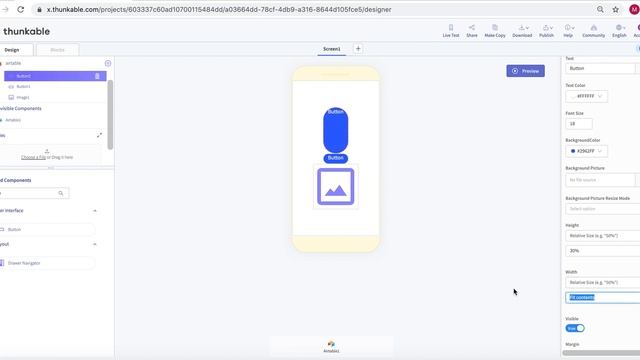Collapse the Layout section

(x=95, y=244)
